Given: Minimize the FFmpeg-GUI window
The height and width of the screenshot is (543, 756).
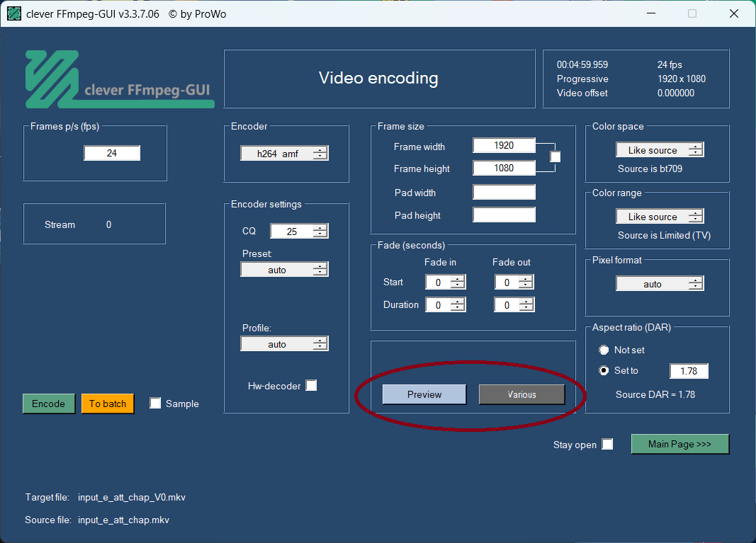Looking at the screenshot, I should pos(651,13).
